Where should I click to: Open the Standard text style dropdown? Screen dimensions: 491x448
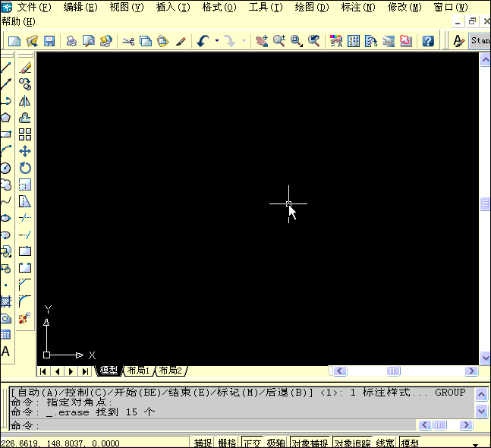click(480, 41)
